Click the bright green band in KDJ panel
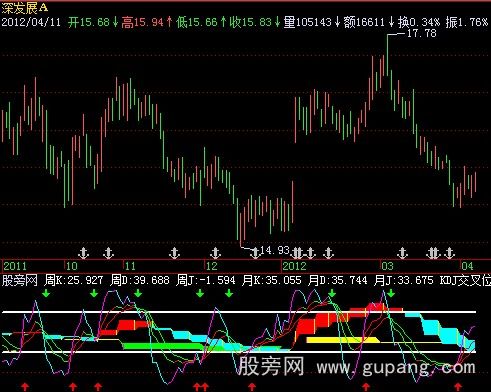Image resolution: width=491 pixels, height=392 pixels. coord(163,346)
